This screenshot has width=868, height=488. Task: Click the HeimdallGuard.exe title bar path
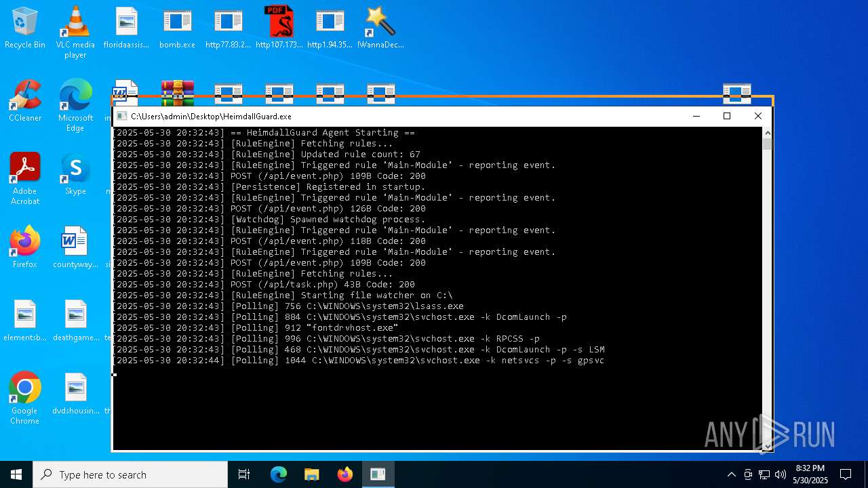211,117
